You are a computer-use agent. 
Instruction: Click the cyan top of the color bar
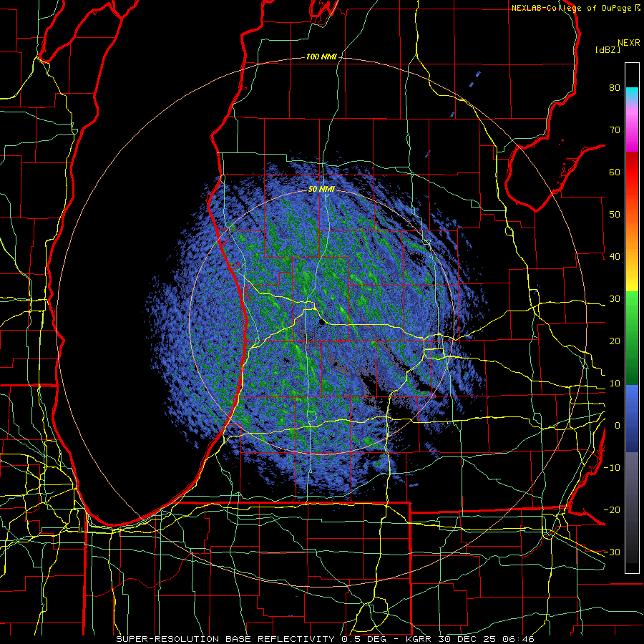pyautogui.click(x=632, y=91)
